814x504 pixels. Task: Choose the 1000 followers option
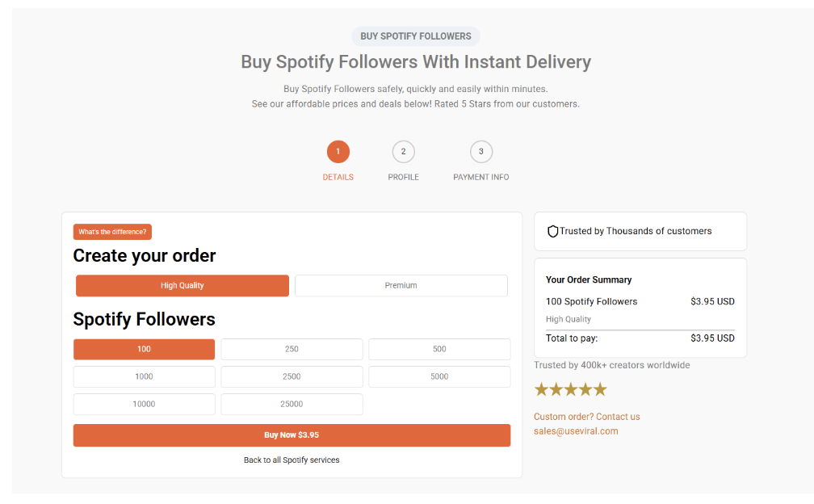click(x=144, y=377)
